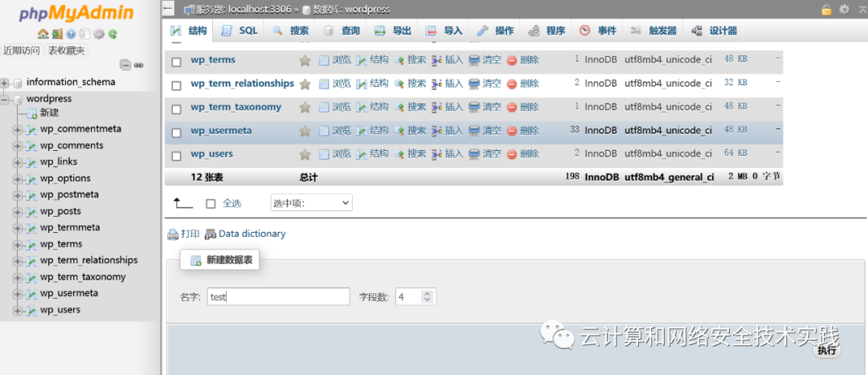Screen dimensions: 868x375
Task: Open structure of wp_term_relationships table
Action: 373,84
